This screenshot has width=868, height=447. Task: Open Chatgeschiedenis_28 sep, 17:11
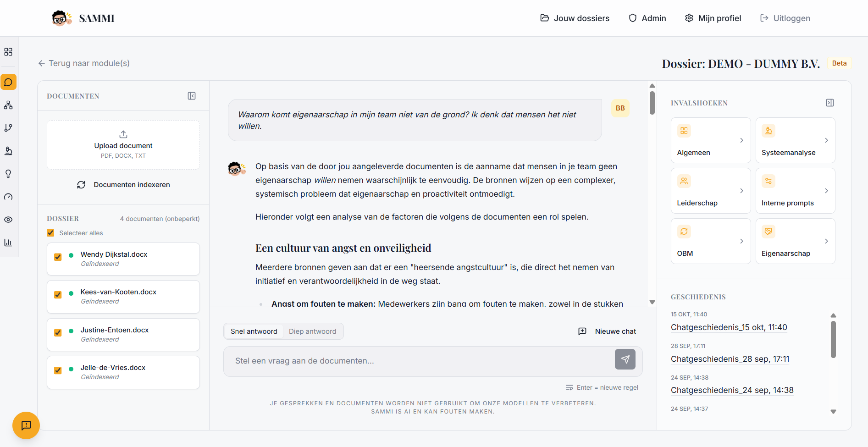click(730, 359)
